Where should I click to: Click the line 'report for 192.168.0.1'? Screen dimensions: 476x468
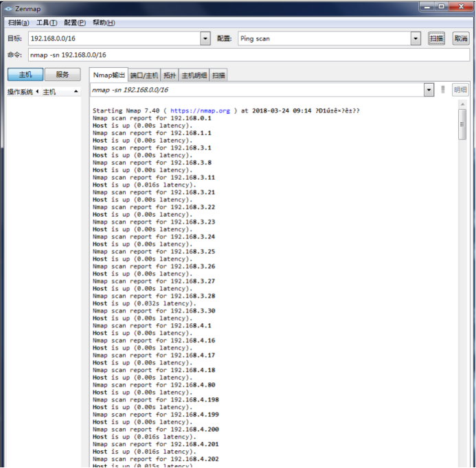click(x=152, y=118)
